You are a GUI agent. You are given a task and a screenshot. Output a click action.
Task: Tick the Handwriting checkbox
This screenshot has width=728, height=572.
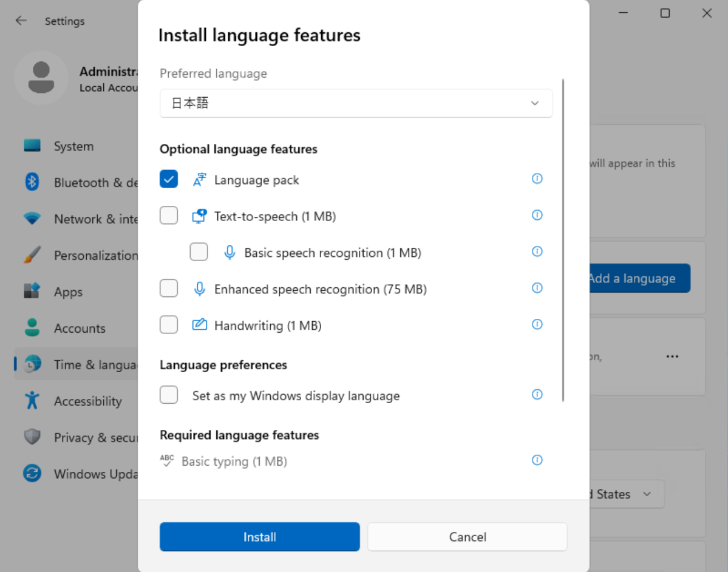click(169, 325)
